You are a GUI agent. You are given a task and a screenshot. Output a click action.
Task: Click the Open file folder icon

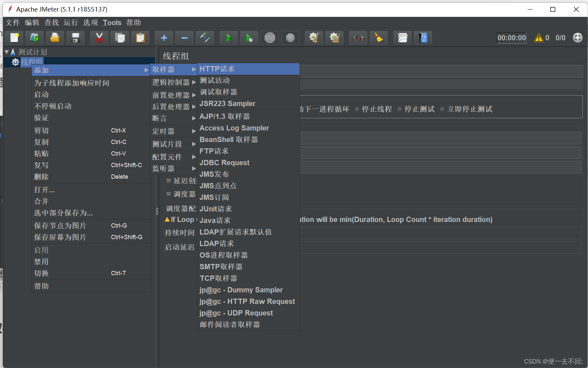[x=55, y=38]
